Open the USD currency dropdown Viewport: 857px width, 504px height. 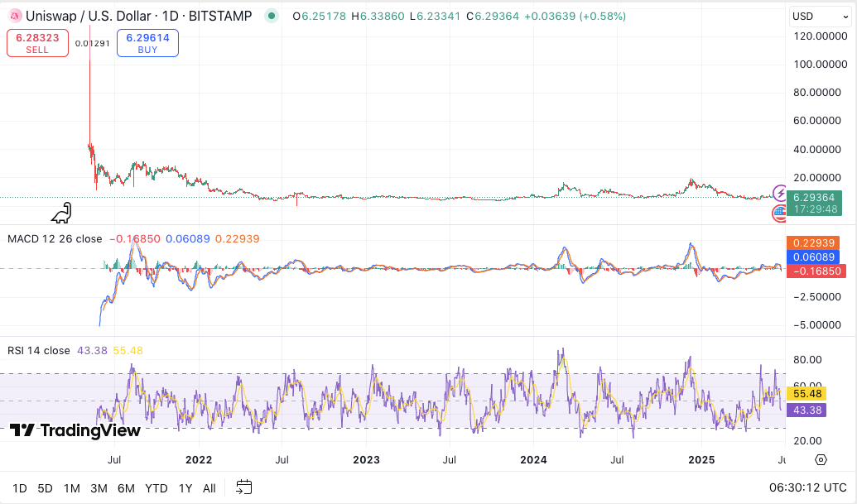coord(821,17)
